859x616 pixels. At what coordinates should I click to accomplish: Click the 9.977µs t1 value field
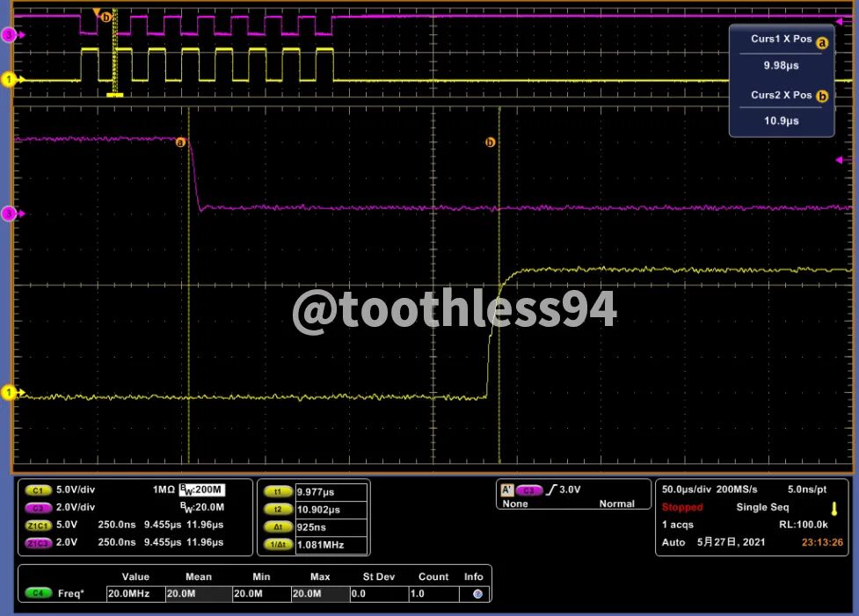click(x=331, y=492)
